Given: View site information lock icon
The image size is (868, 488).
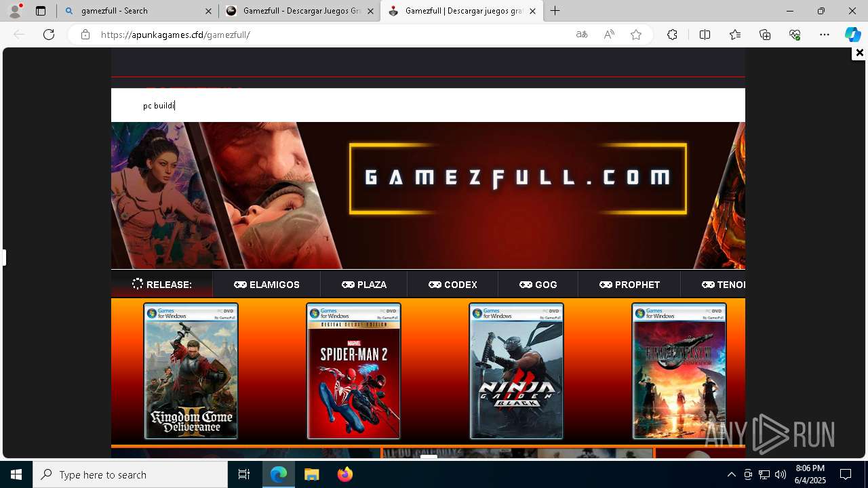Looking at the screenshot, I should (85, 35).
